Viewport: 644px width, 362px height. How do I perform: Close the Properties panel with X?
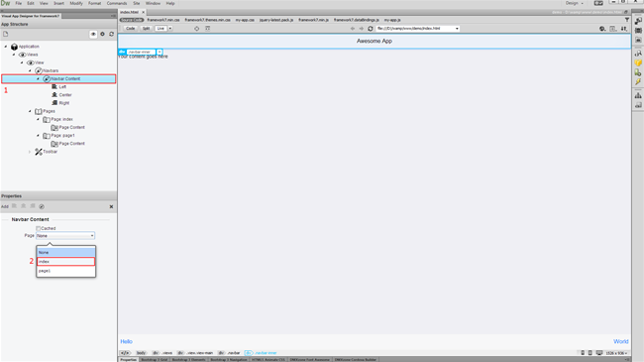pyautogui.click(x=111, y=206)
